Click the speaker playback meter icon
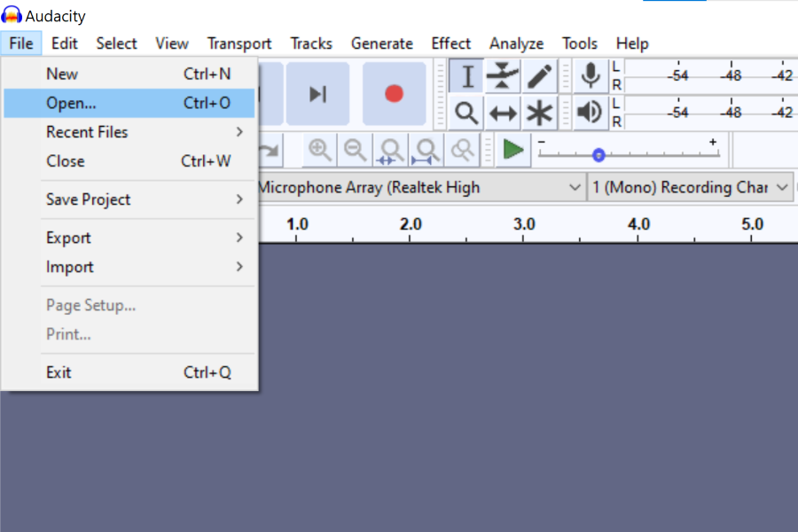This screenshot has height=532, width=798. click(591, 113)
